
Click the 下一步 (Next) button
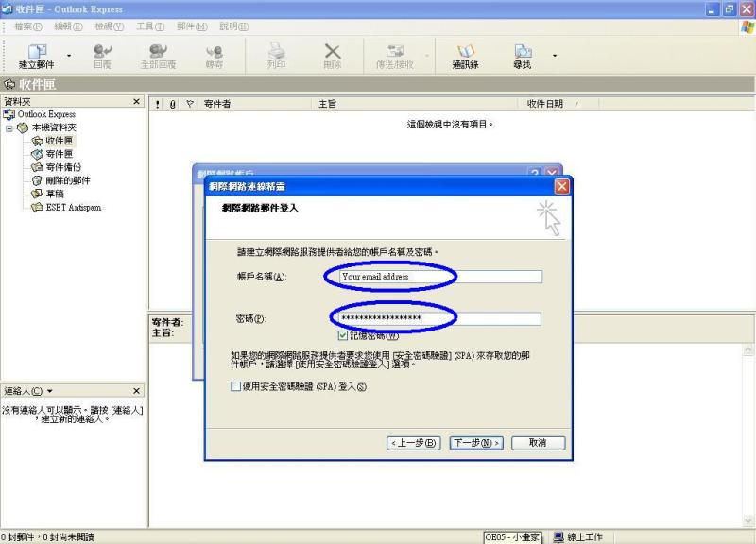pos(476,442)
